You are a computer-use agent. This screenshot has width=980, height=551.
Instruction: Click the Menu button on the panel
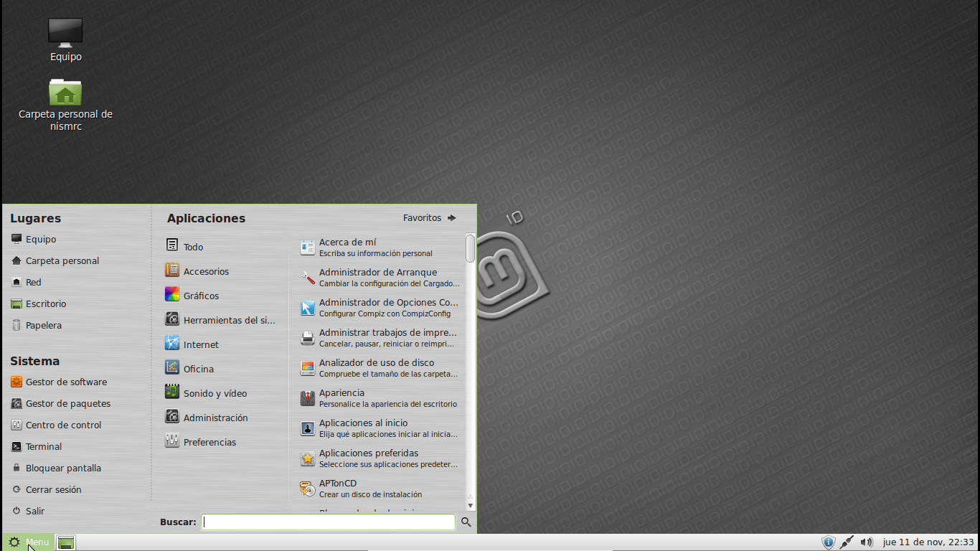point(29,542)
